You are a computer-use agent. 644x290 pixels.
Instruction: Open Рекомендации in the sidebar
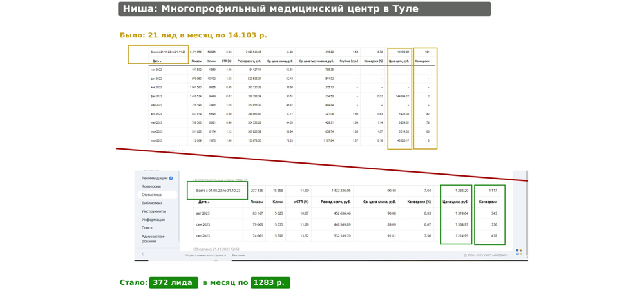[155, 178]
